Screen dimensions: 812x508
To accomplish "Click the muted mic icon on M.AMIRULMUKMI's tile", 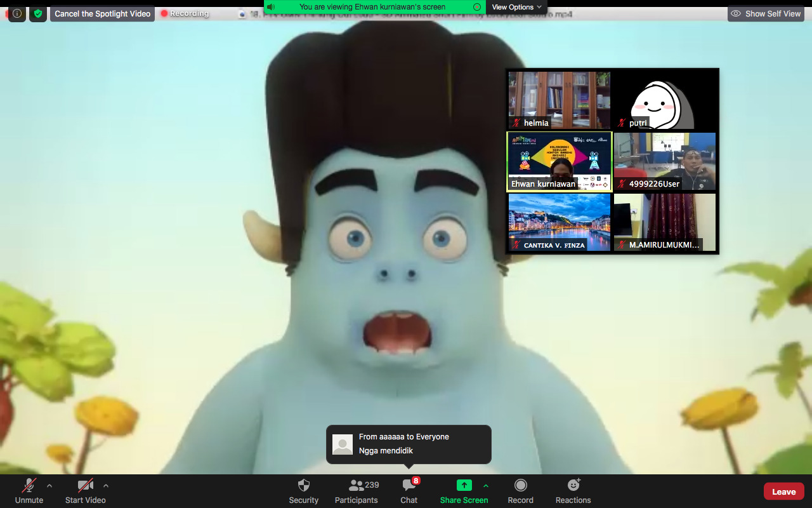I will coord(622,245).
